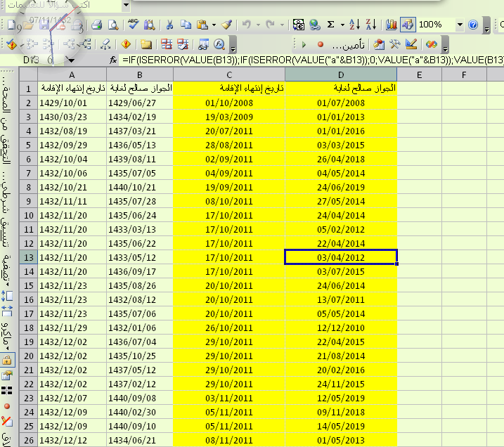This screenshot has width=504, height=447.
Task: Click the AutoSum sigma icon
Action: [x=331, y=25]
